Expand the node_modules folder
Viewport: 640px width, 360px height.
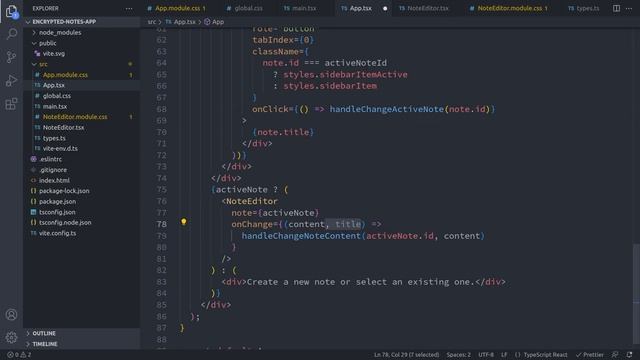pos(82,32)
